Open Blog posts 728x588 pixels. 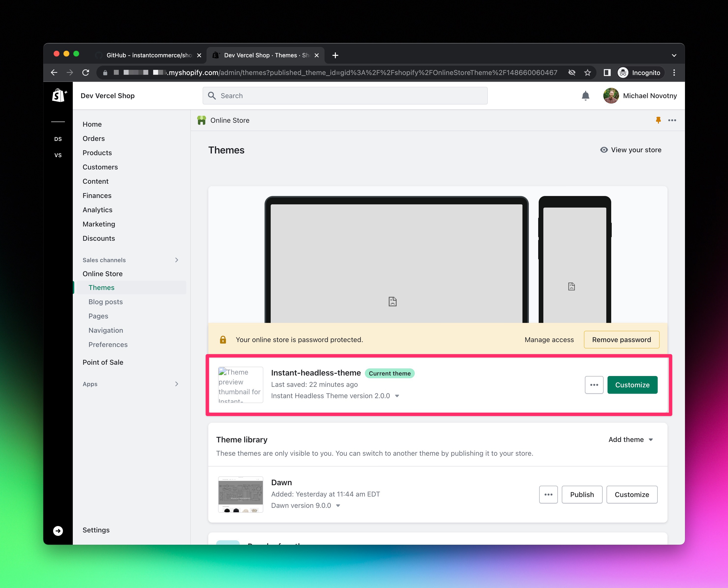(x=106, y=302)
